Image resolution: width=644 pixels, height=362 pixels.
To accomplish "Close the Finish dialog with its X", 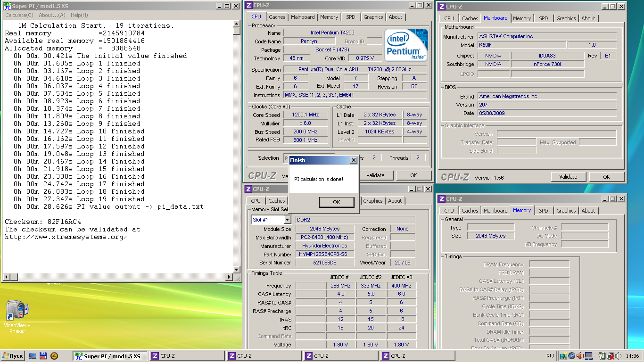I will [x=354, y=160].
